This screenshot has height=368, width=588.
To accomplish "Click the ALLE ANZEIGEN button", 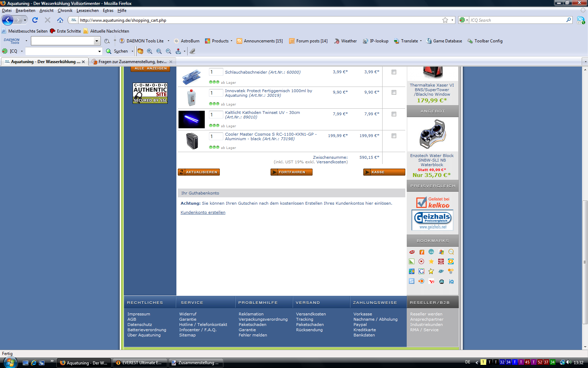I will click(150, 69).
